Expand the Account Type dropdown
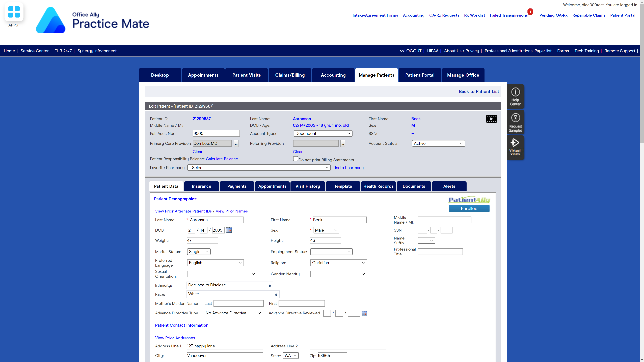This screenshot has height=362, width=644. pyautogui.click(x=323, y=134)
